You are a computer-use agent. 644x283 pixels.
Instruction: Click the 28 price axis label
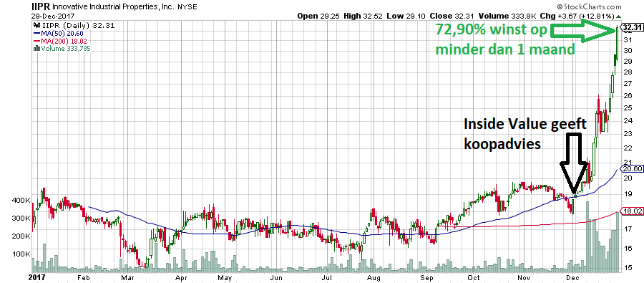[x=628, y=72]
